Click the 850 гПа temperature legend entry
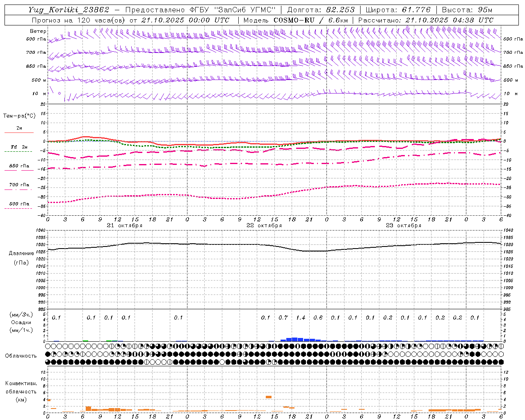The height and width of the screenshot is (420, 525). coord(19,166)
